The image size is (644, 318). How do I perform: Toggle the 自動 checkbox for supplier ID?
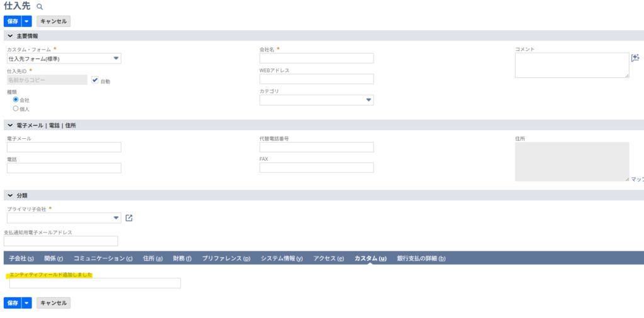(x=95, y=80)
